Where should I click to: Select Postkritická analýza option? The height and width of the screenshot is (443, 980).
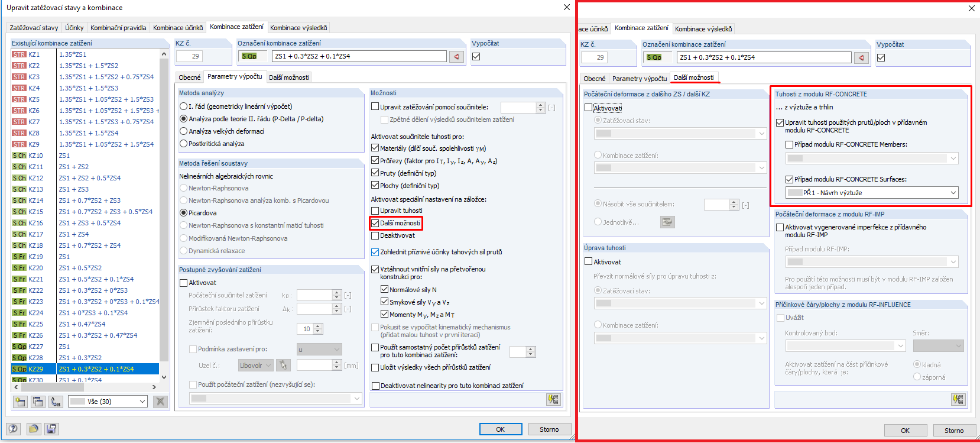(183, 144)
